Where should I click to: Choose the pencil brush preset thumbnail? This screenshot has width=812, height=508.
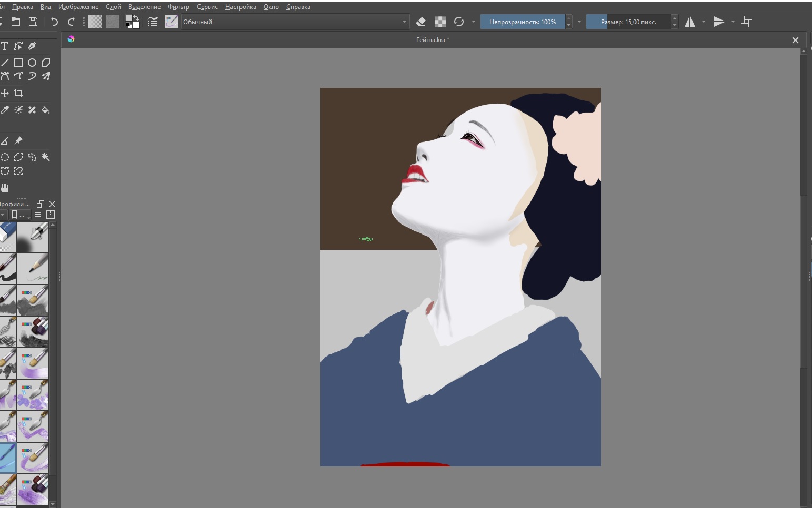coord(33,269)
